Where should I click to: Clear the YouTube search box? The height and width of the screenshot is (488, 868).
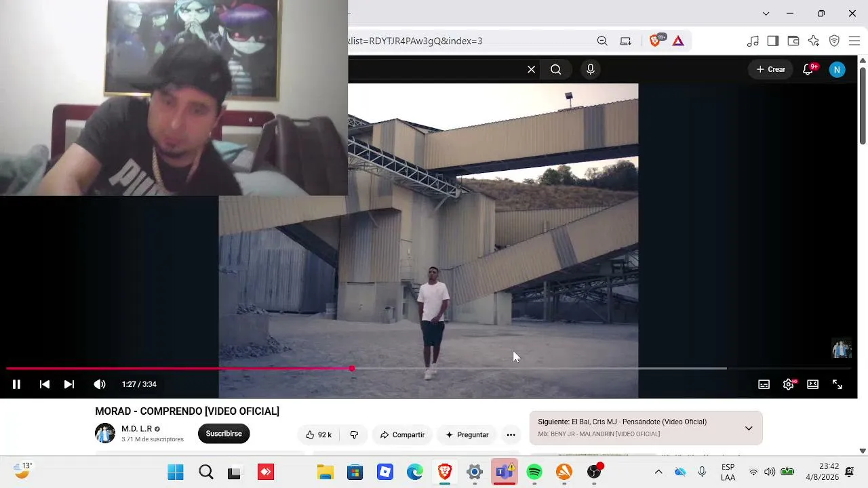click(x=532, y=69)
